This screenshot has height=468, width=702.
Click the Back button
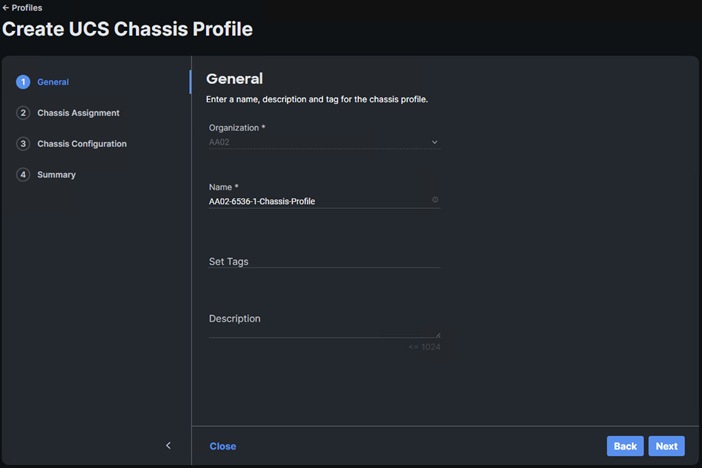click(x=625, y=446)
